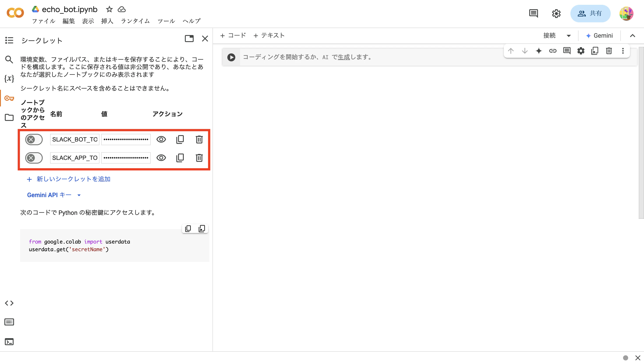The image size is (644, 364).
Task: Move the cell up
Action: coord(511,51)
